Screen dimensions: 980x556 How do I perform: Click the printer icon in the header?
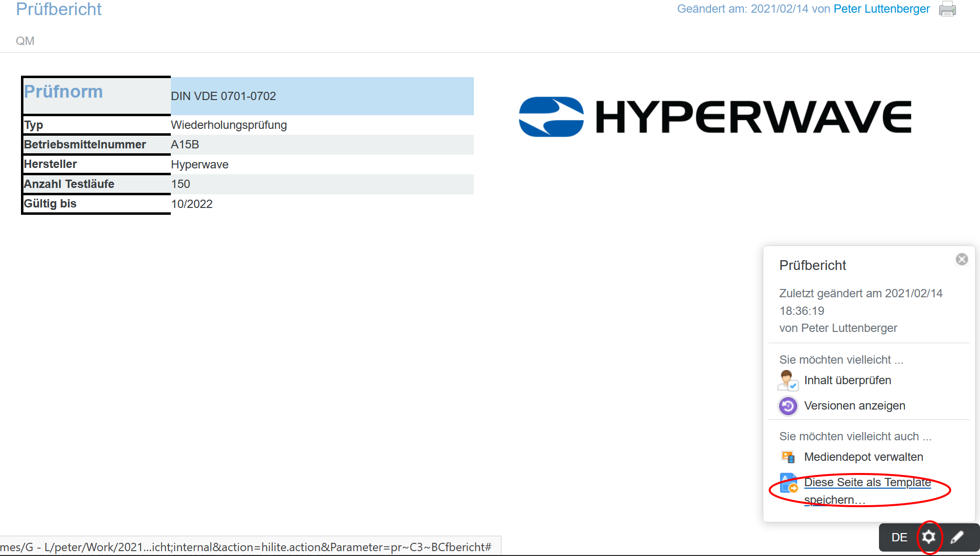point(947,9)
